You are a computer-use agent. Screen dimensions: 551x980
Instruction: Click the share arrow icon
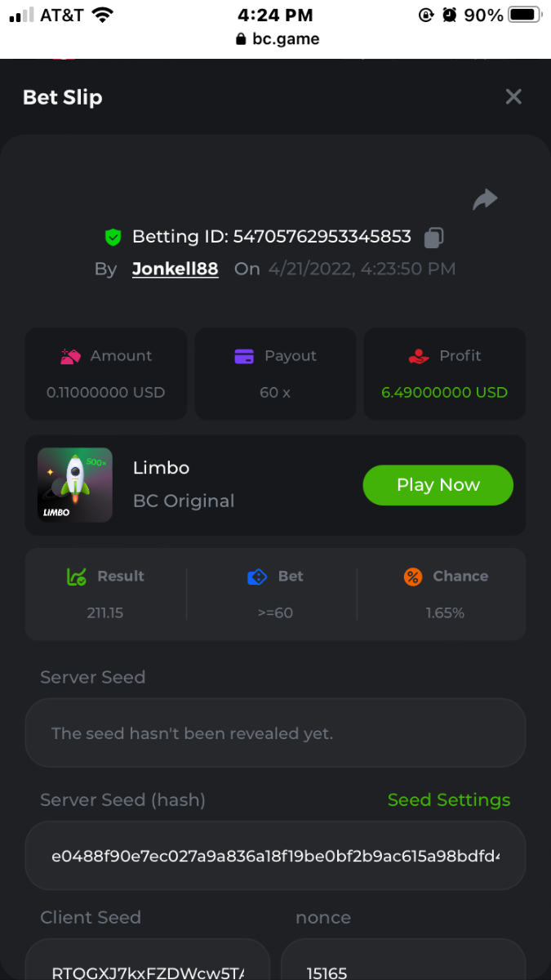pyautogui.click(x=485, y=199)
